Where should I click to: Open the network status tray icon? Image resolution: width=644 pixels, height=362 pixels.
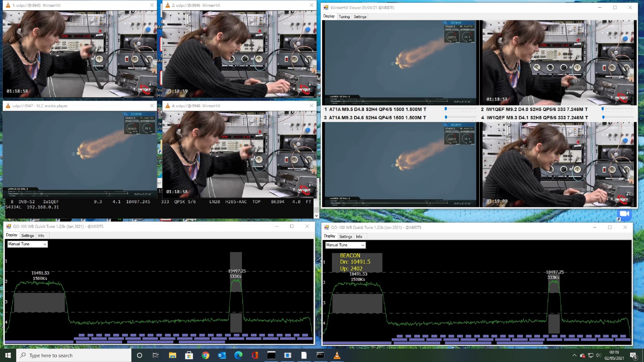click(x=591, y=355)
